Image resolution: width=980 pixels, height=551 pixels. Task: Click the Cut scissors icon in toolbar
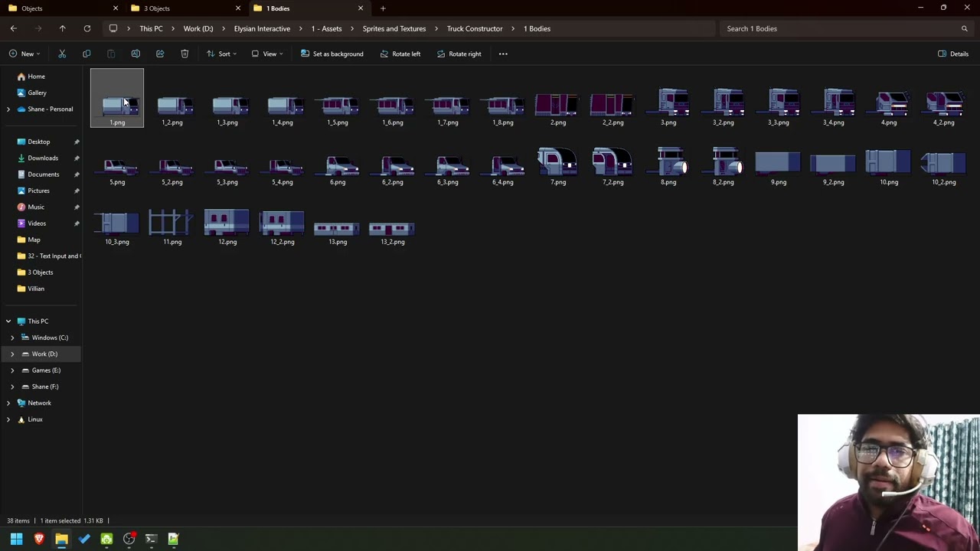62,54
